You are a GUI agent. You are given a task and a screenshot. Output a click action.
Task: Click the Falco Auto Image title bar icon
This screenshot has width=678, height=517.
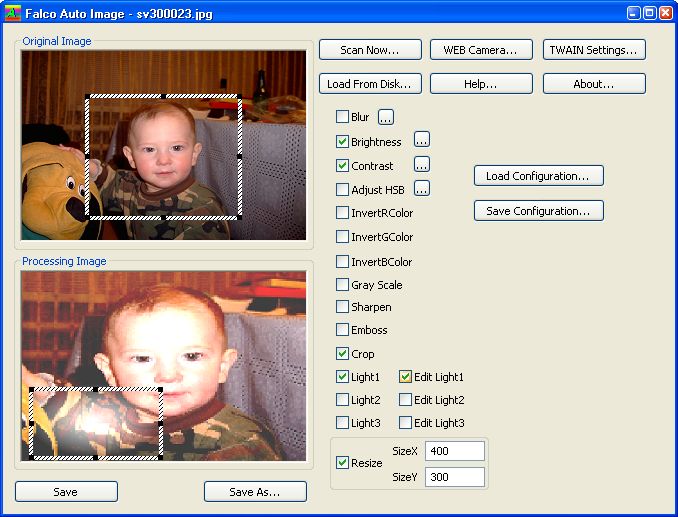coord(13,13)
